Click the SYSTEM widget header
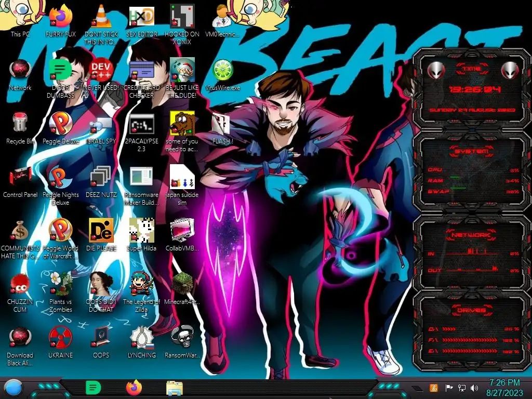 pos(472,151)
